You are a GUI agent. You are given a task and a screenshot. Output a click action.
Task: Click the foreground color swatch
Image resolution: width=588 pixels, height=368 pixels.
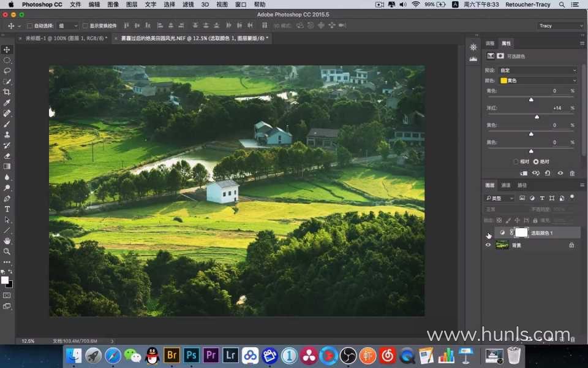point(5,280)
